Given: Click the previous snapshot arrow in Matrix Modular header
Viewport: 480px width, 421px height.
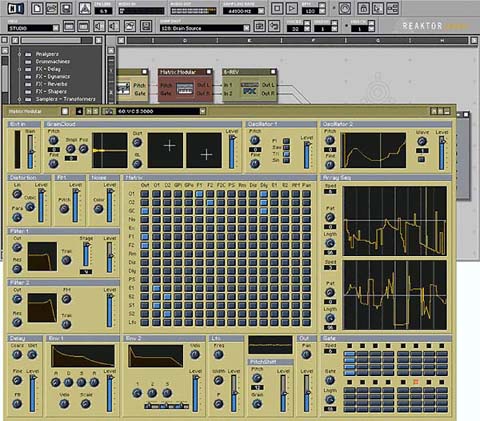Looking at the screenshot, I should pyautogui.click(x=79, y=111).
